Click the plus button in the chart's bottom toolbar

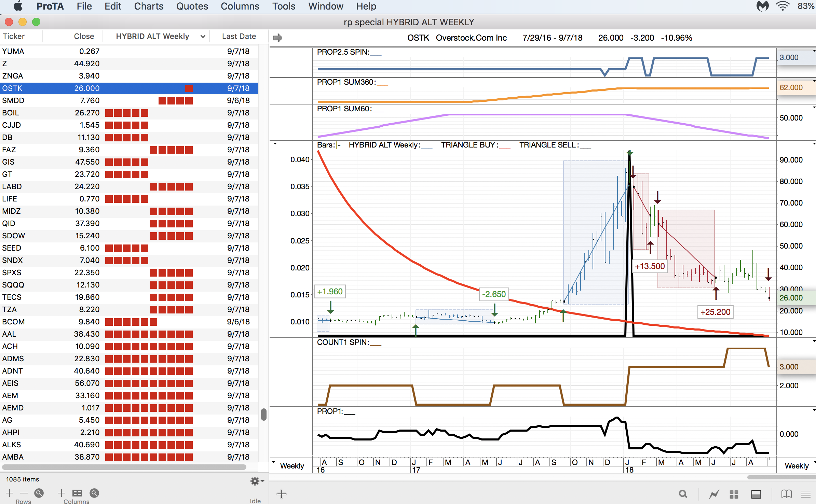pos(282,494)
